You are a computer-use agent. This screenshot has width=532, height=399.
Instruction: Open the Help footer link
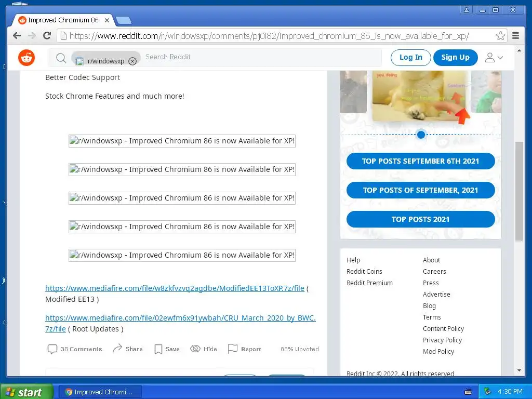pyautogui.click(x=353, y=260)
